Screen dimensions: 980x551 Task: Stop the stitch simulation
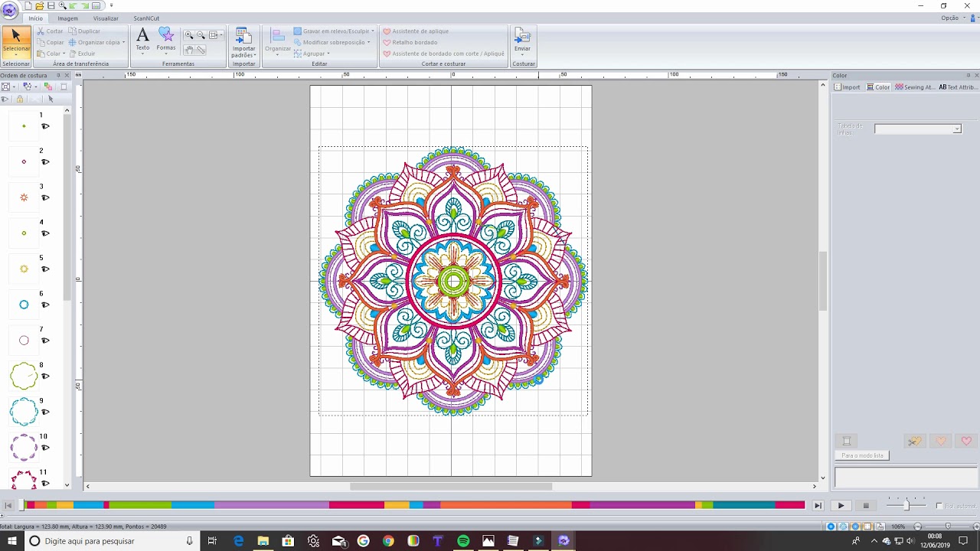(x=866, y=506)
